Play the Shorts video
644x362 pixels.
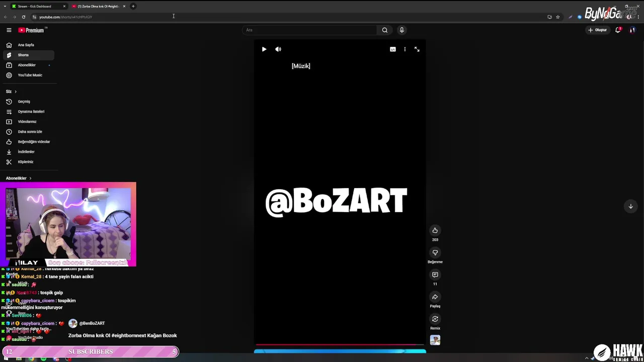coord(264,49)
